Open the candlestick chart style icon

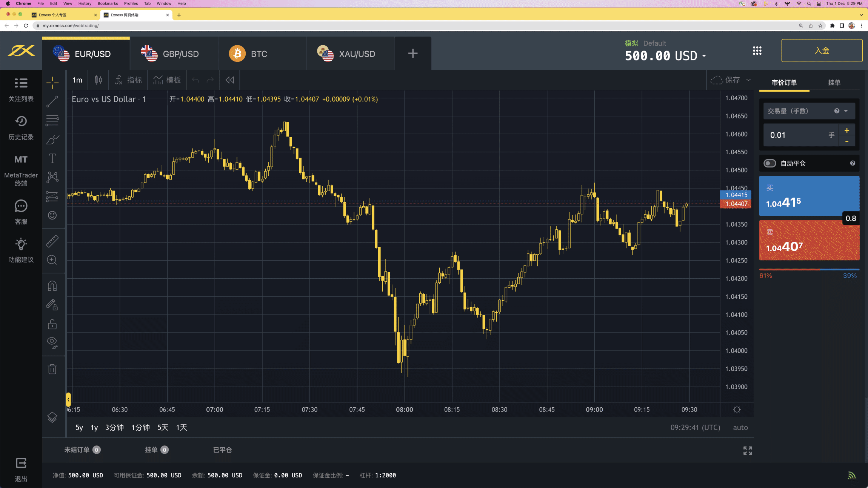[98, 80]
